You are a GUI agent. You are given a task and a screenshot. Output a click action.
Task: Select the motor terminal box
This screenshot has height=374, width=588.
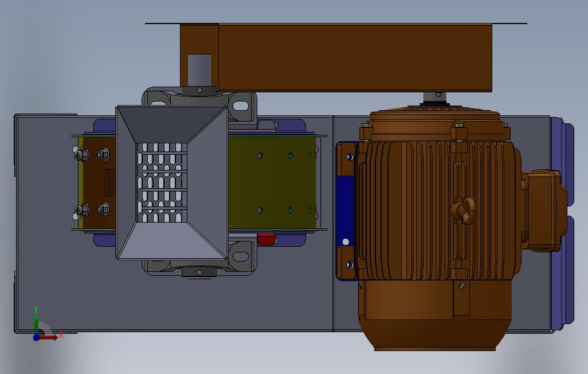(543, 211)
